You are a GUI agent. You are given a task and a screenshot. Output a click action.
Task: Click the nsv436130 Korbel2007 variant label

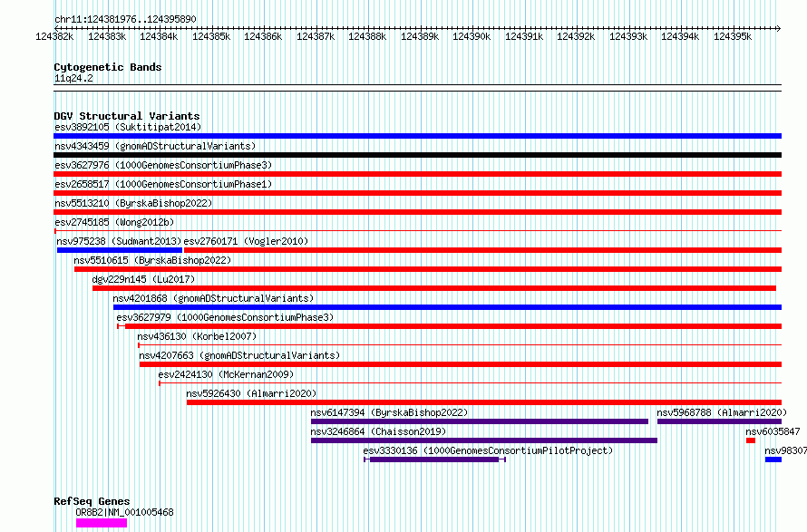tap(197, 336)
